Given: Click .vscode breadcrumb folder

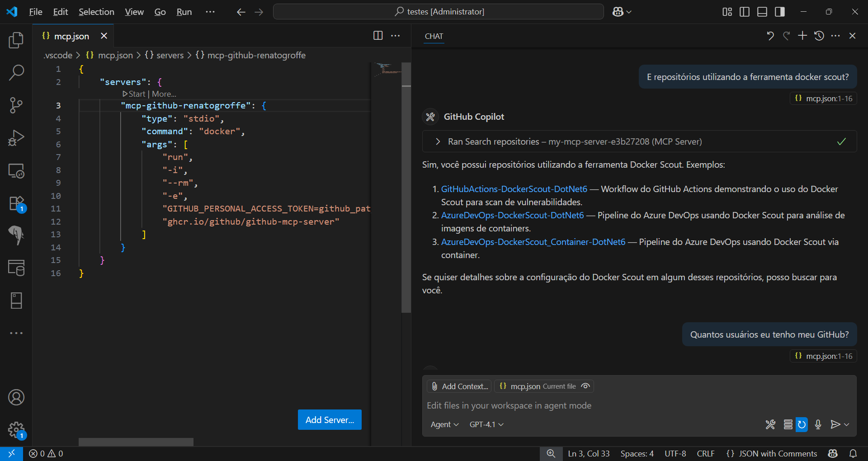Looking at the screenshot, I should tap(58, 55).
